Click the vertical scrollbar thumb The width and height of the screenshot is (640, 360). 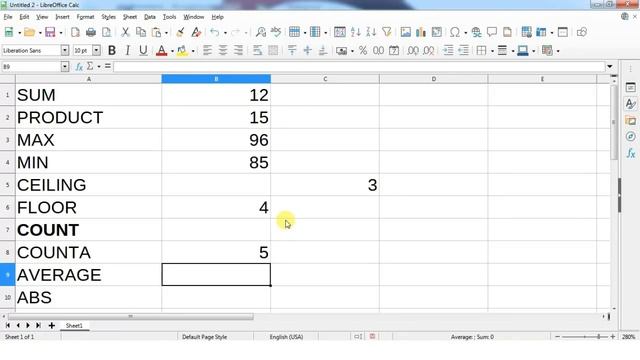click(x=614, y=122)
